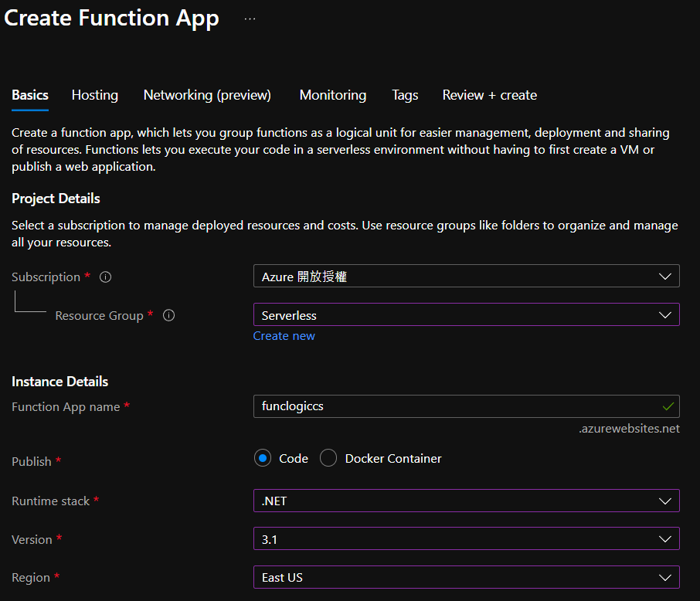This screenshot has height=601, width=700.
Task: Select the Basics tab
Action: pyautogui.click(x=30, y=95)
